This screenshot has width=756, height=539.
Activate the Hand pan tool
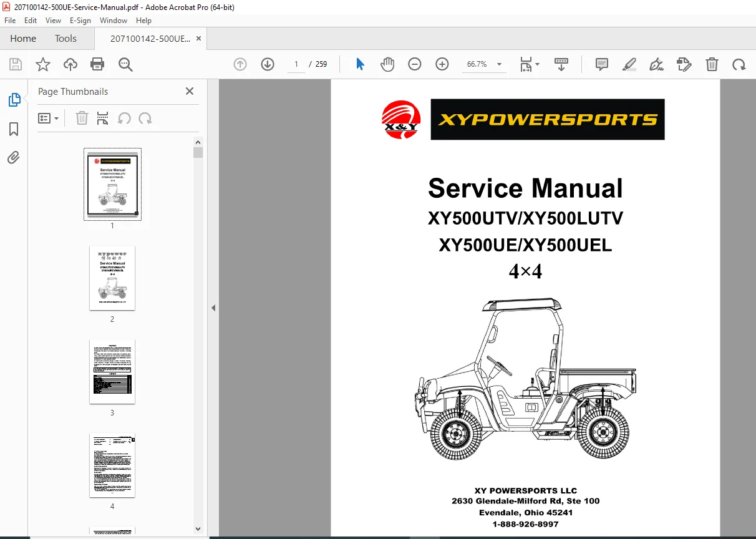pos(387,64)
